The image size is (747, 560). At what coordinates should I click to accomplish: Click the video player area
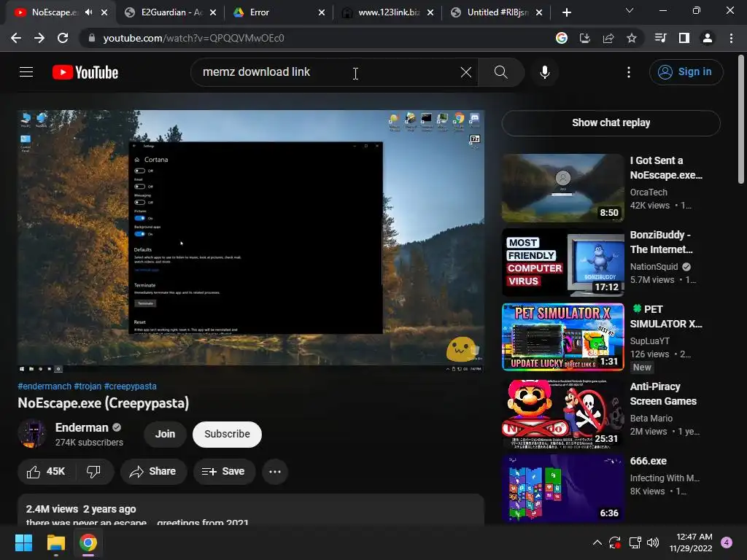[x=251, y=241]
